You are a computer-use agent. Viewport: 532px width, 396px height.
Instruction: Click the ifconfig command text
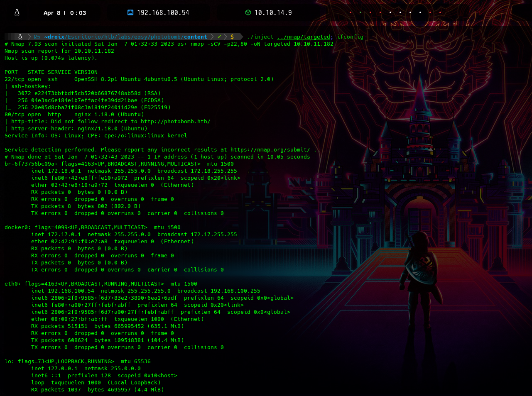(350, 37)
